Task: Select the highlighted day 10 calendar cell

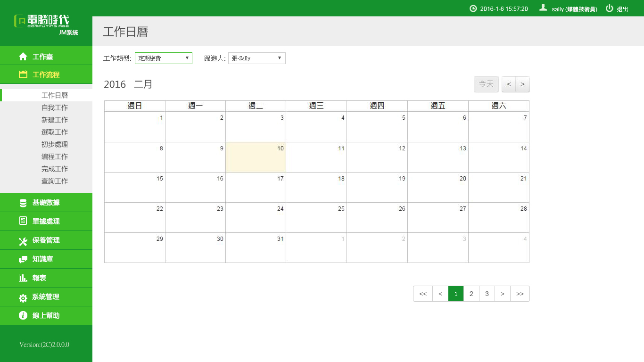Action: tap(256, 157)
